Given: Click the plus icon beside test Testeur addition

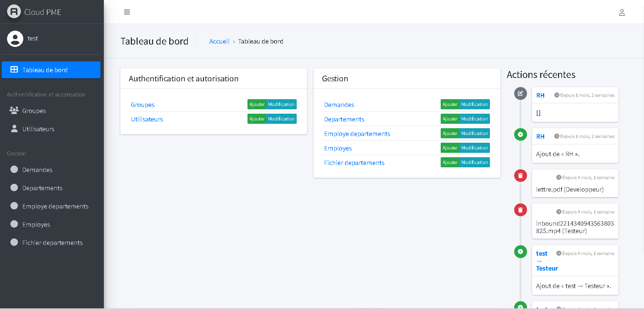Looking at the screenshot, I should point(520,252).
